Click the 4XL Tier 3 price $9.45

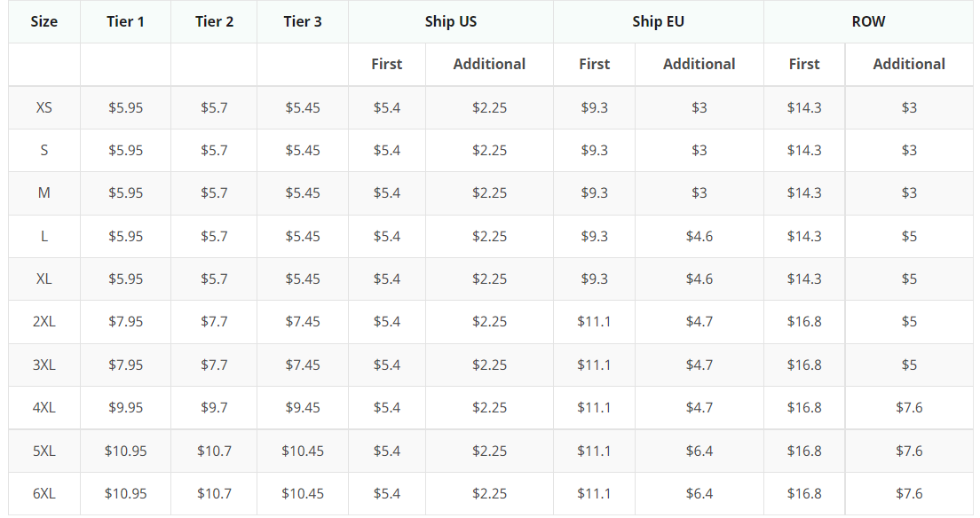[303, 408]
